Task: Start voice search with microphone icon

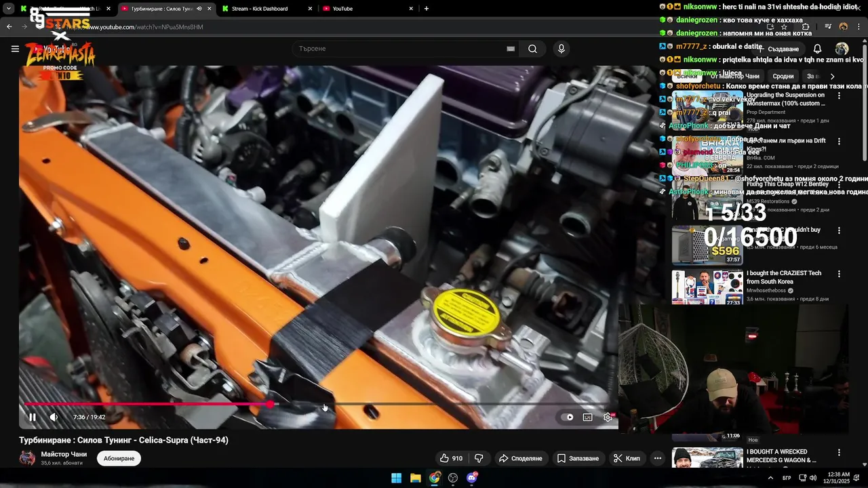Action: (561, 49)
